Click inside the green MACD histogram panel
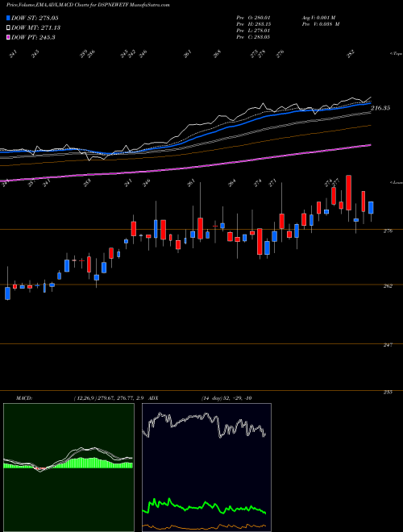 (x=69, y=468)
